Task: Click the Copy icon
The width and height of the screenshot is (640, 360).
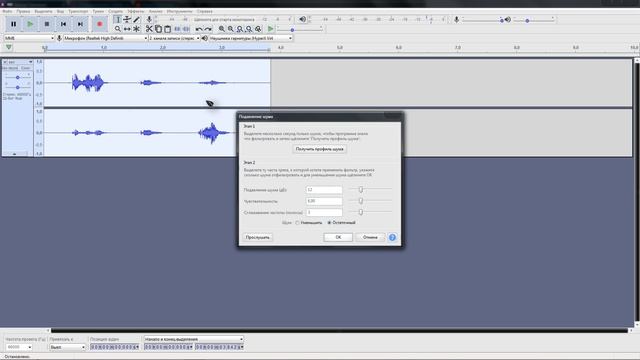Action: pos(158,29)
